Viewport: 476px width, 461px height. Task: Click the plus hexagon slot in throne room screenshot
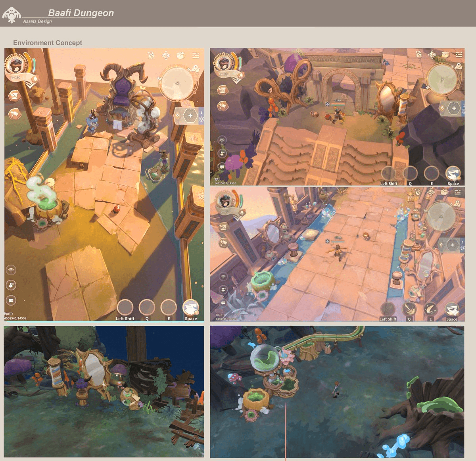click(x=190, y=116)
